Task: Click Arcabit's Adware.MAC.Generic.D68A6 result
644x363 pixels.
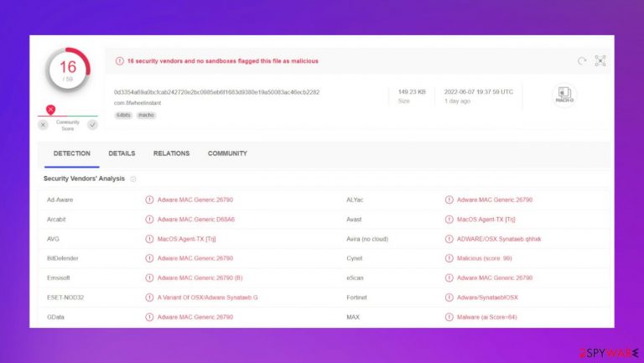Action: (196, 220)
